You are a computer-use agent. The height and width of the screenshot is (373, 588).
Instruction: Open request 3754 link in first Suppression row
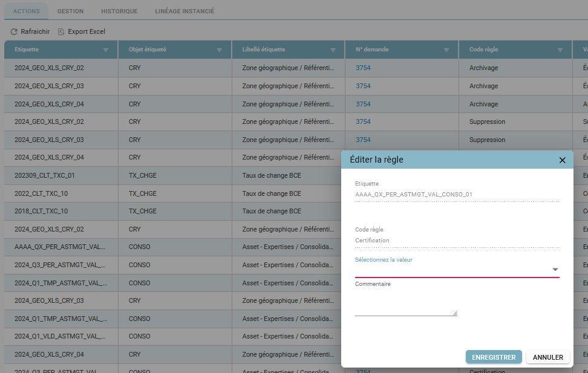(x=363, y=122)
